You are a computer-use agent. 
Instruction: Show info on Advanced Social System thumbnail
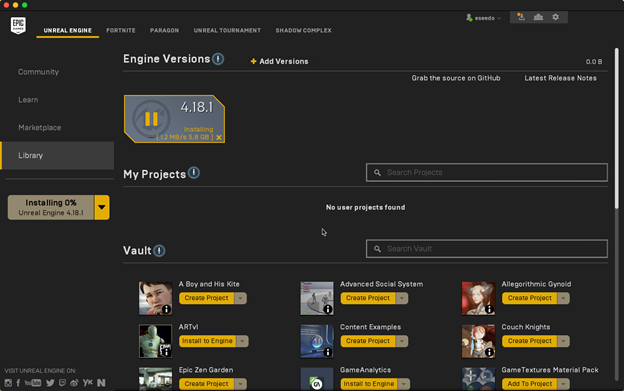click(328, 309)
